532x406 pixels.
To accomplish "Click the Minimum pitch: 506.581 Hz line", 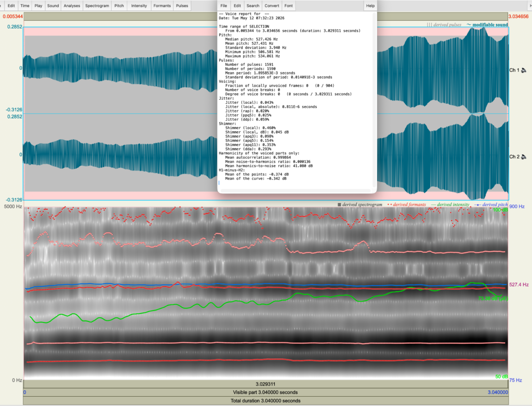I will click(252, 52).
